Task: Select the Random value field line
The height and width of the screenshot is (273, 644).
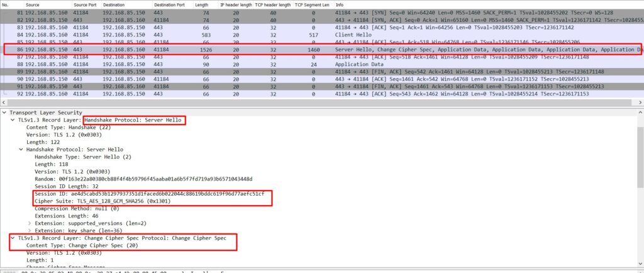Action: pos(143,179)
